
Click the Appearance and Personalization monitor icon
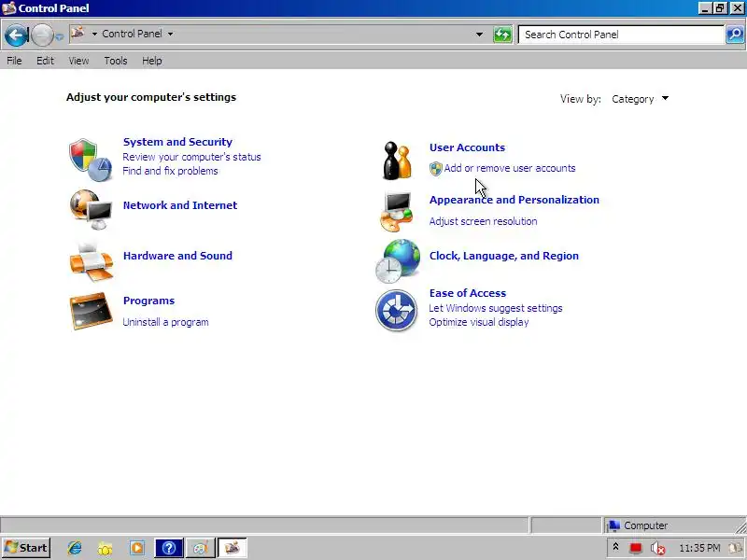point(396,212)
